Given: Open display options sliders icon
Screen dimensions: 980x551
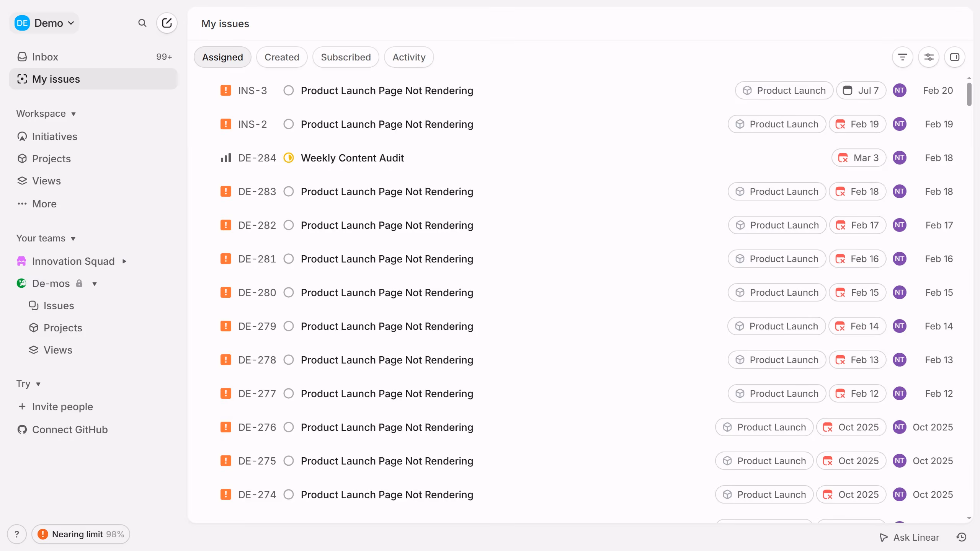Looking at the screenshot, I should click(x=929, y=57).
